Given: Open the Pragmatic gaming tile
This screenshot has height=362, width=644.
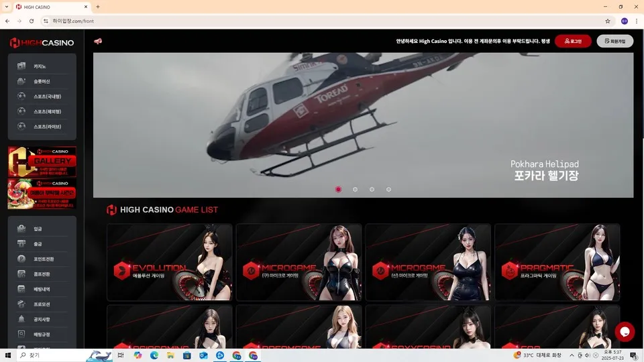Looking at the screenshot, I should click(557, 262).
